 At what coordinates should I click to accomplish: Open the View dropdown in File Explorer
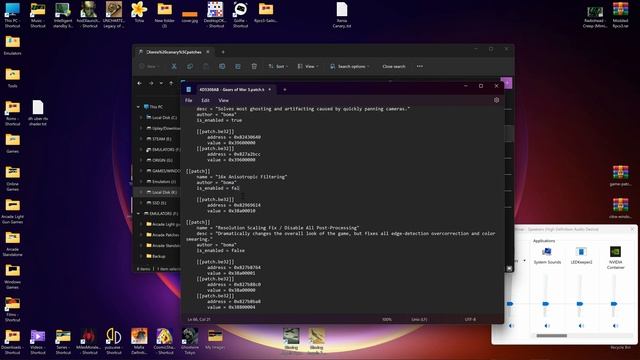point(308,67)
